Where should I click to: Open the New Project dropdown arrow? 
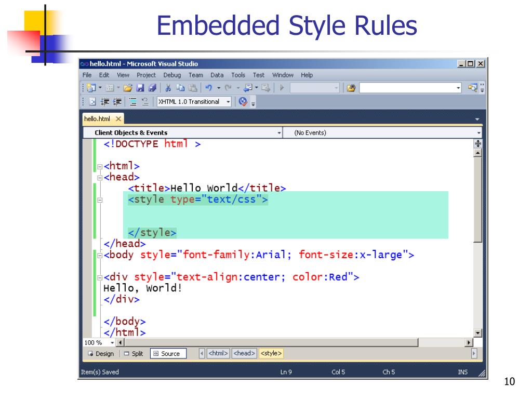[x=100, y=88]
